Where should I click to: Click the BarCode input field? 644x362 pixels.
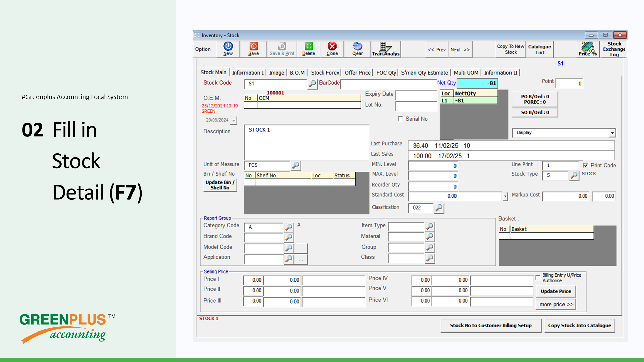coord(388,84)
